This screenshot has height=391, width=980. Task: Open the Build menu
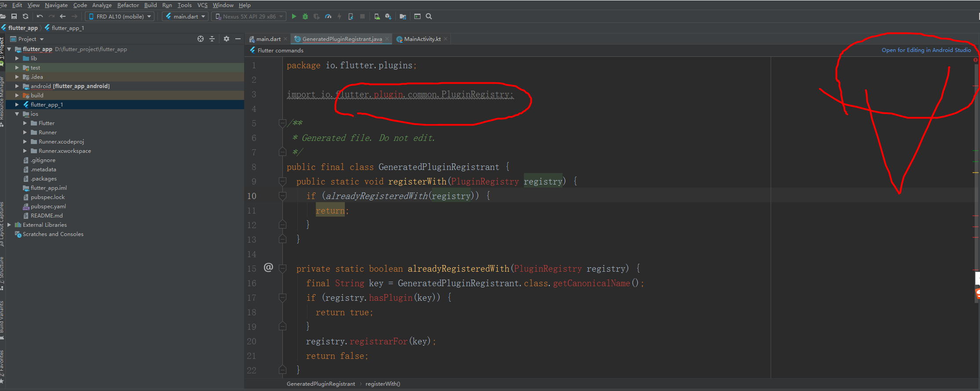150,5
